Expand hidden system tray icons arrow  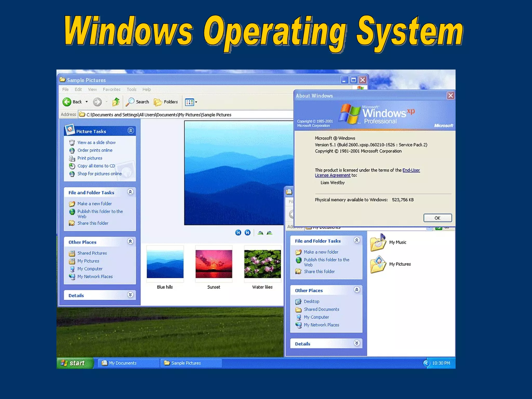426,363
